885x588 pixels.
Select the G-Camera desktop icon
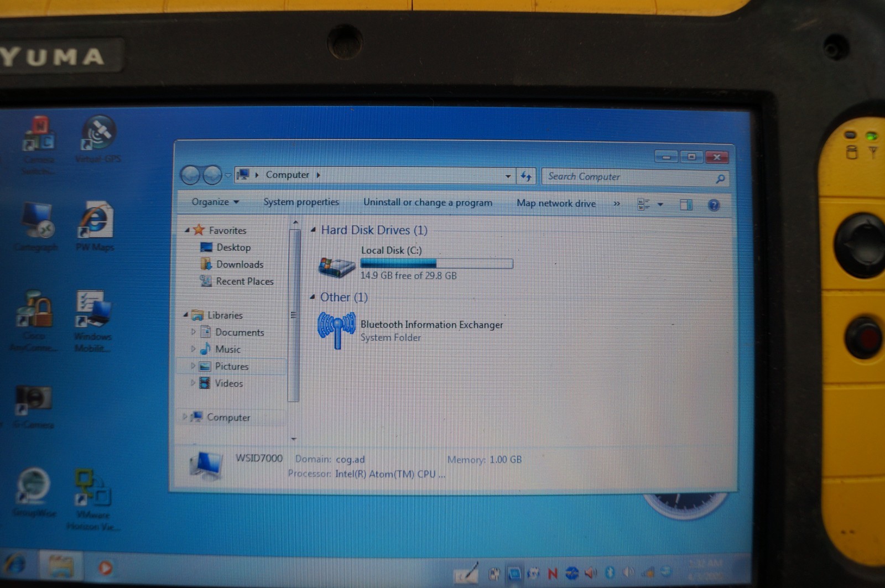[33, 407]
